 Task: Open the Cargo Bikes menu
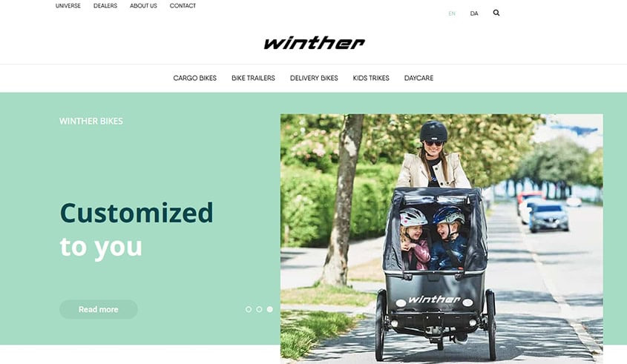click(194, 78)
